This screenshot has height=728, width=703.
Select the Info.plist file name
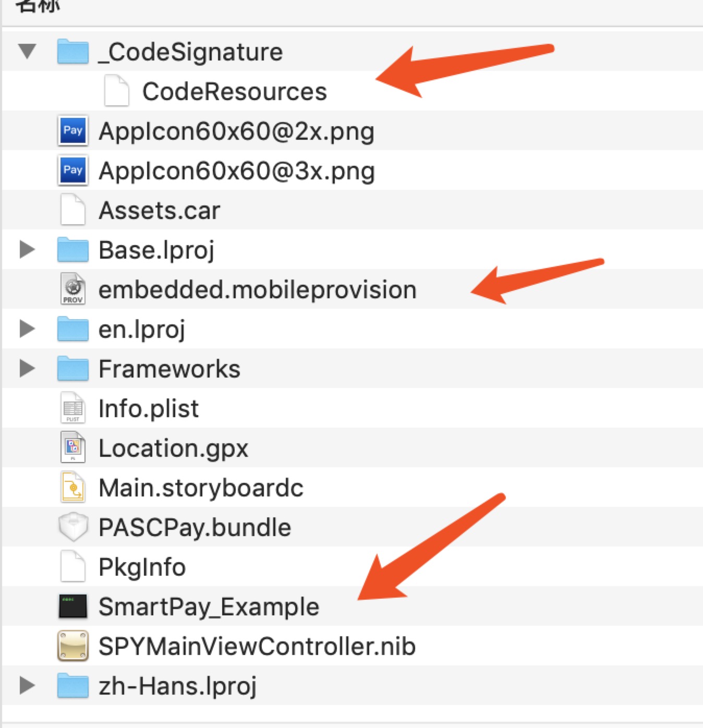(x=149, y=409)
